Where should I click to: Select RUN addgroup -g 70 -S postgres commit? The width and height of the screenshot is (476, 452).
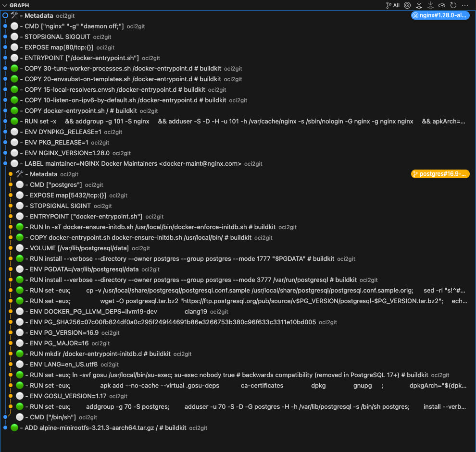pyautogui.click(x=238, y=407)
